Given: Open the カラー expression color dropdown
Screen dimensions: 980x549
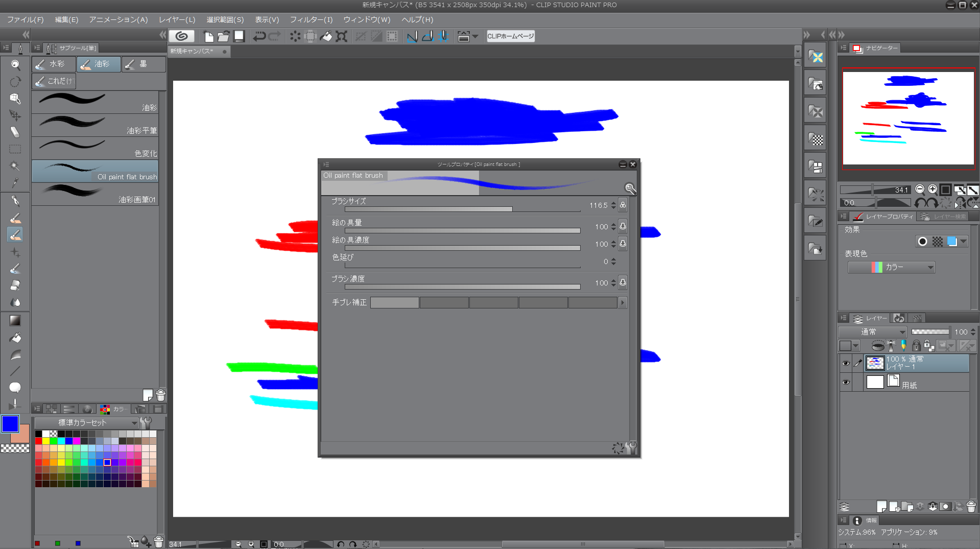Looking at the screenshot, I should pos(892,267).
